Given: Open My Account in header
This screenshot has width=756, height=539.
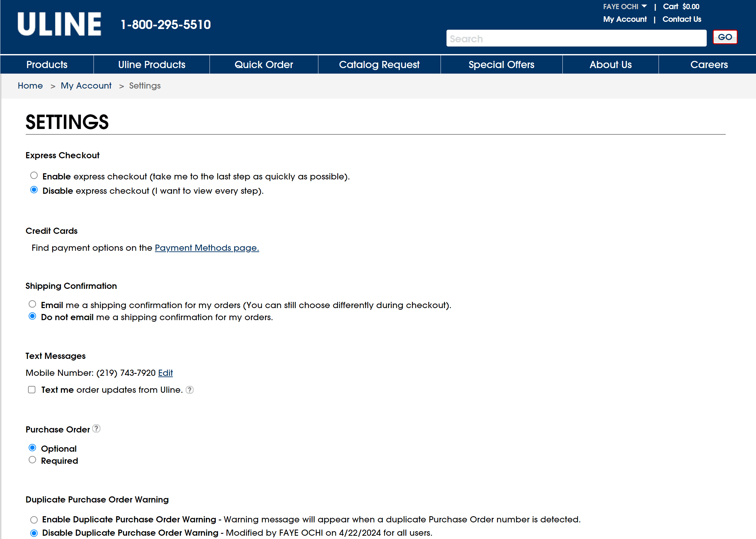Looking at the screenshot, I should 625,19.
